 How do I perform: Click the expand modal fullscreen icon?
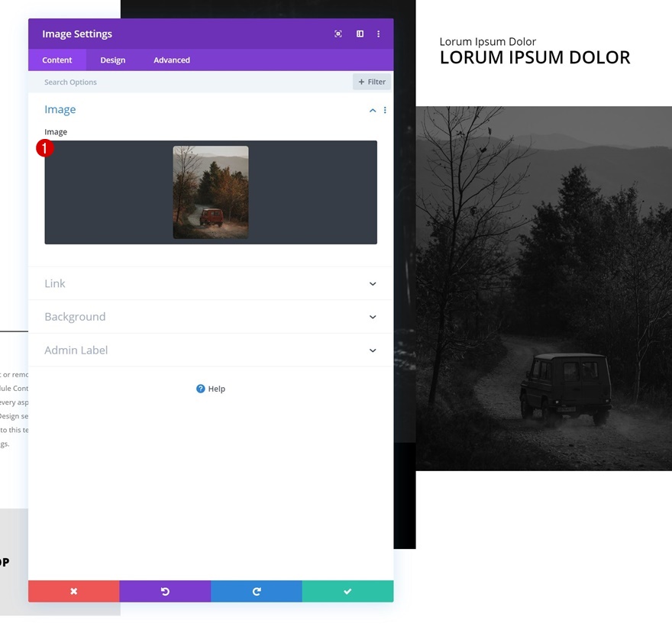coord(338,34)
